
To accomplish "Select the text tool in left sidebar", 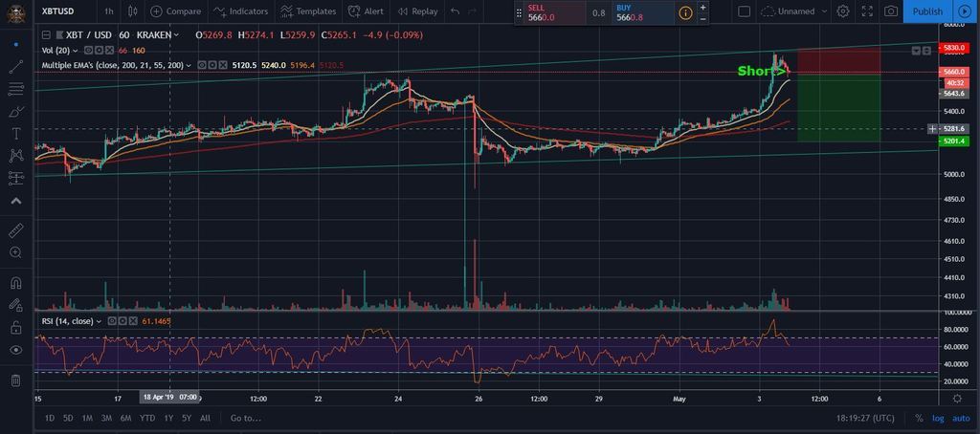I will point(15,133).
